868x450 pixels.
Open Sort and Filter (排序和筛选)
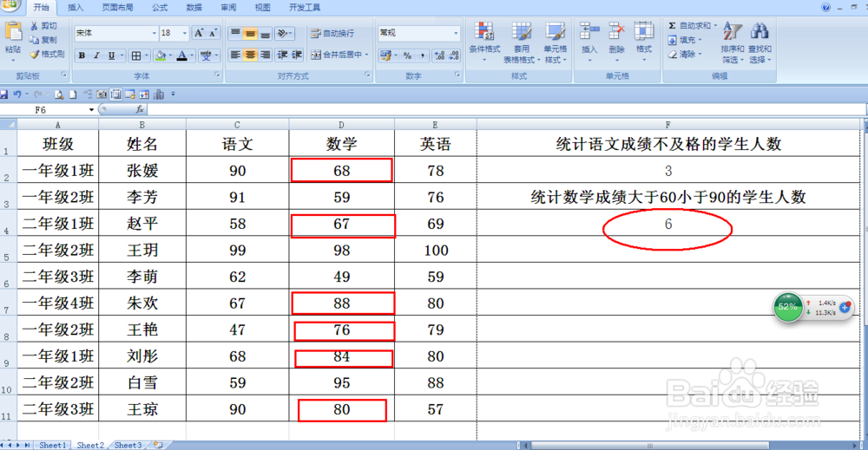coord(733,43)
